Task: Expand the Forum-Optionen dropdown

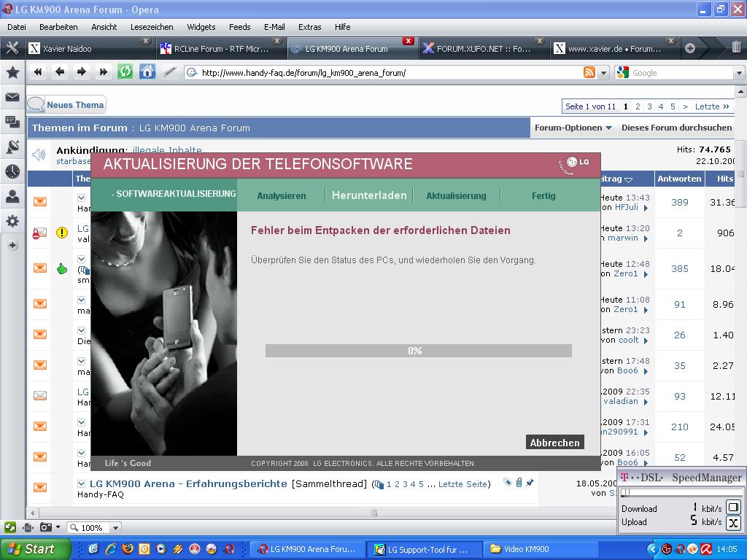Action: click(x=573, y=128)
